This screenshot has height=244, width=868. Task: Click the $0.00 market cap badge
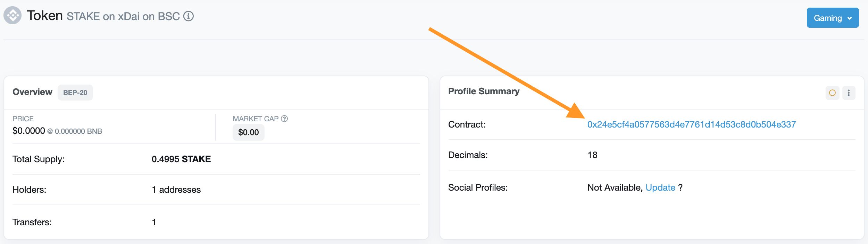point(249,132)
